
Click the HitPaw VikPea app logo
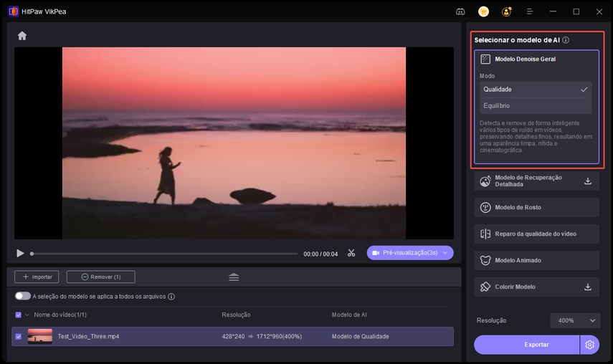click(x=14, y=11)
